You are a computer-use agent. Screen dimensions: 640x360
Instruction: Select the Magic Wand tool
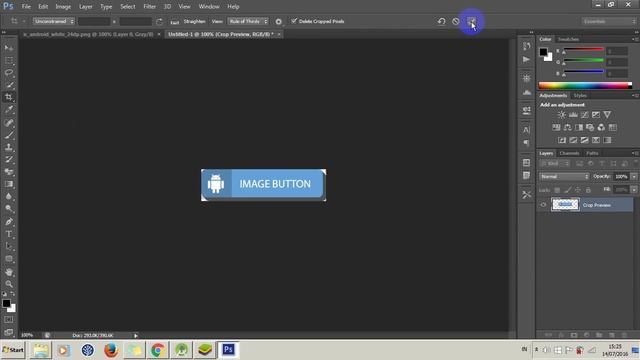coord(9,85)
